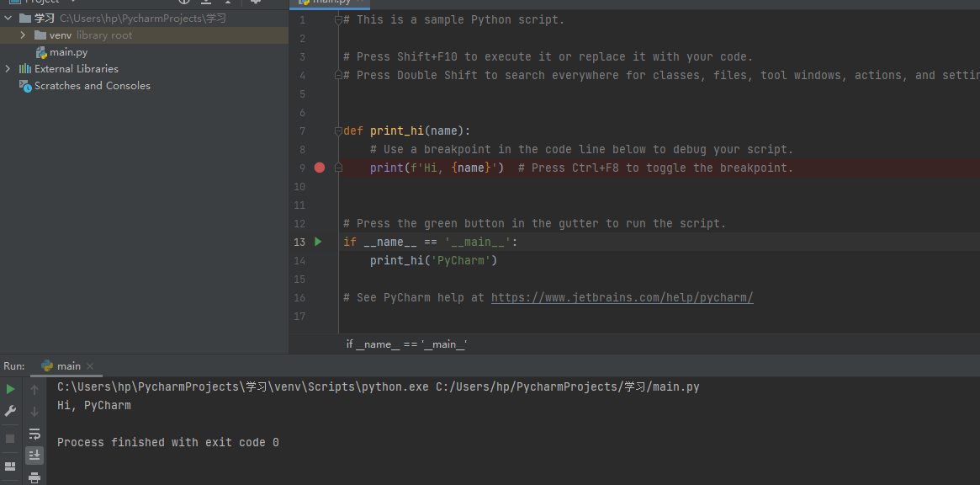Click the Stop process square icon
The image size is (980, 485).
click(x=10, y=439)
